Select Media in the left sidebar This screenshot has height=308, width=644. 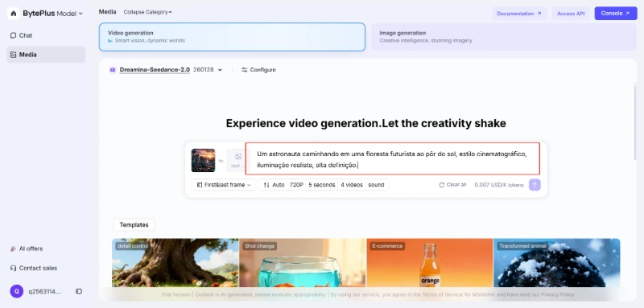point(46,55)
